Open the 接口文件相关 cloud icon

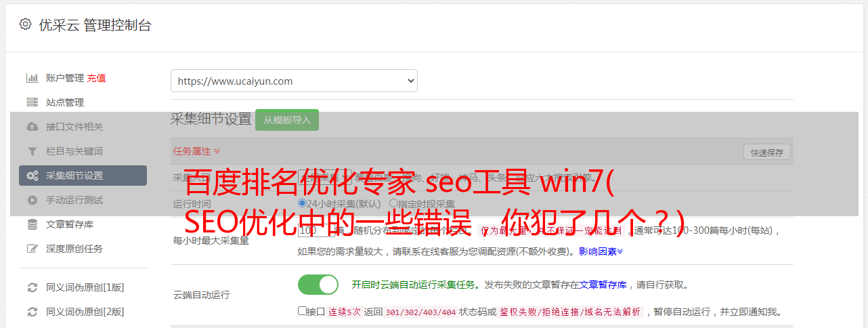click(x=32, y=127)
